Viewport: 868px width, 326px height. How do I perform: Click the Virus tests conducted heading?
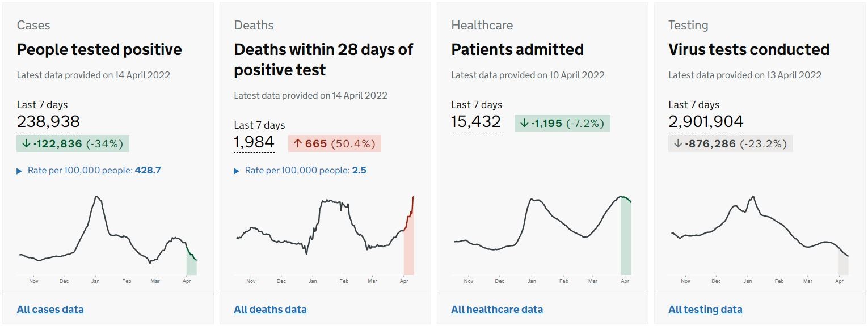pos(749,50)
